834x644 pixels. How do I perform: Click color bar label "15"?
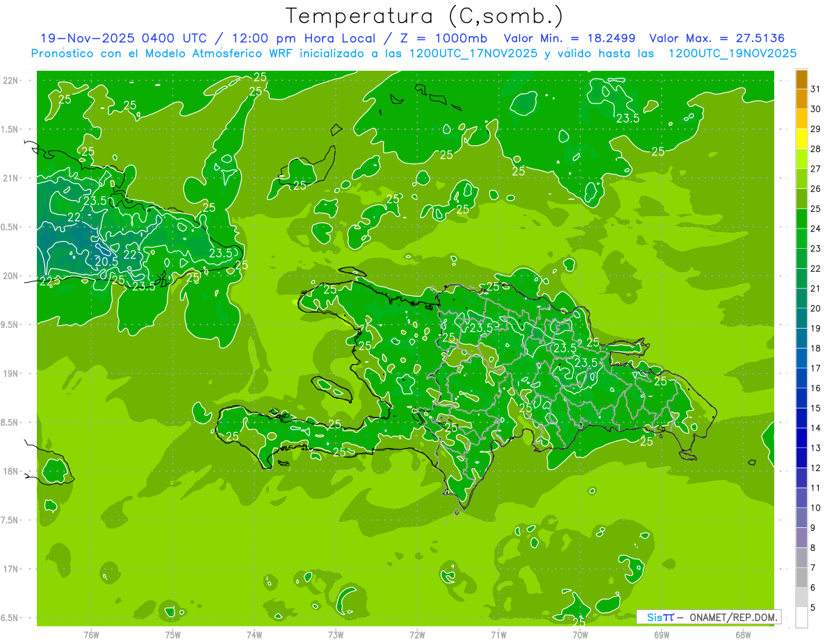click(x=816, y=408)
